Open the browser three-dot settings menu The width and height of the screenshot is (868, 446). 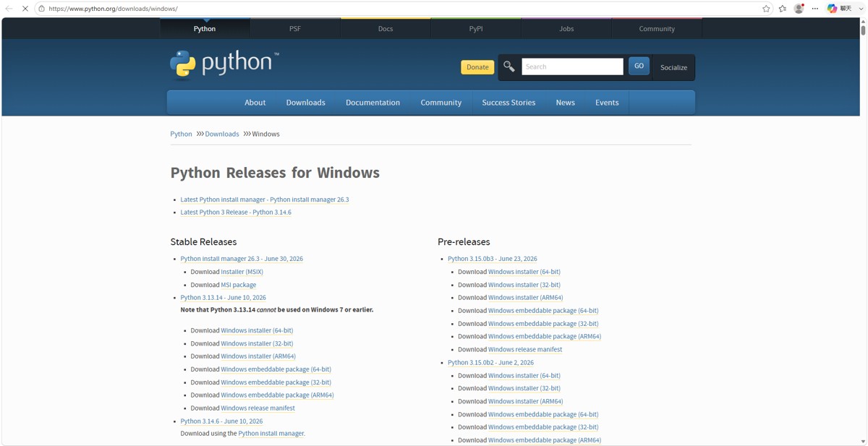[815, 9]
